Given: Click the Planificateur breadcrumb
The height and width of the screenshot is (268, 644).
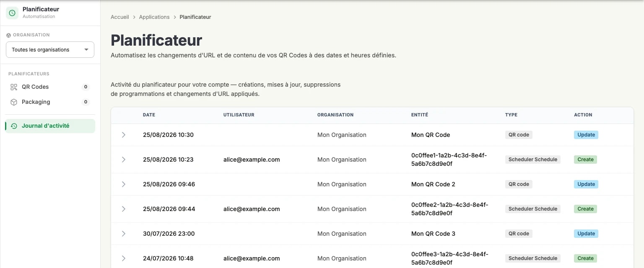Looking at the screenshot, I should 195,17.
